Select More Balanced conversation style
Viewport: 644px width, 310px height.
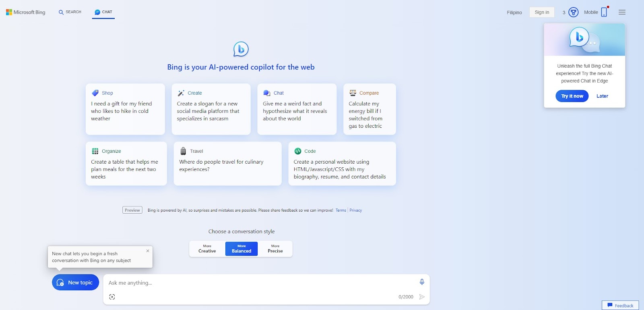[242, 249]
